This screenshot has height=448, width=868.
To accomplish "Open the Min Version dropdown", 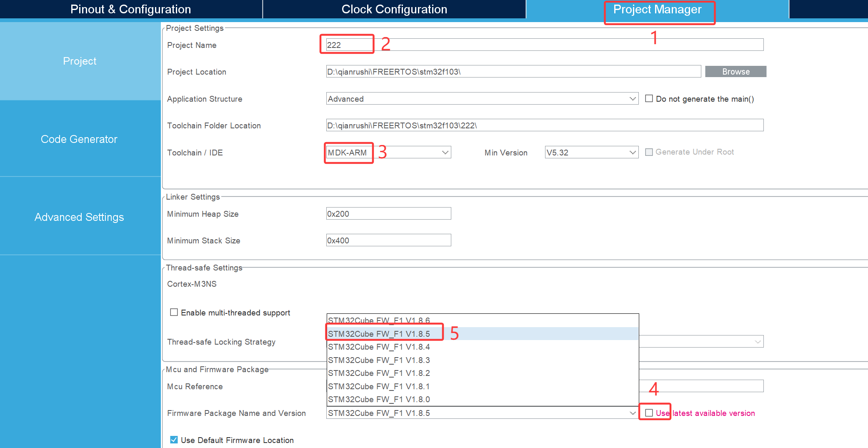I will tap(591, 152).
